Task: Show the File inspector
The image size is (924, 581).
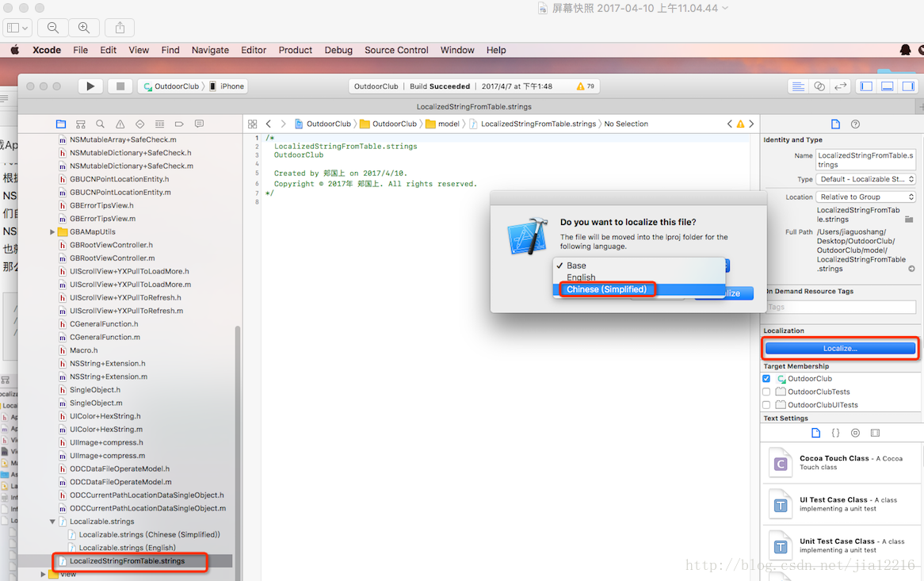Action: pos(835,124)
